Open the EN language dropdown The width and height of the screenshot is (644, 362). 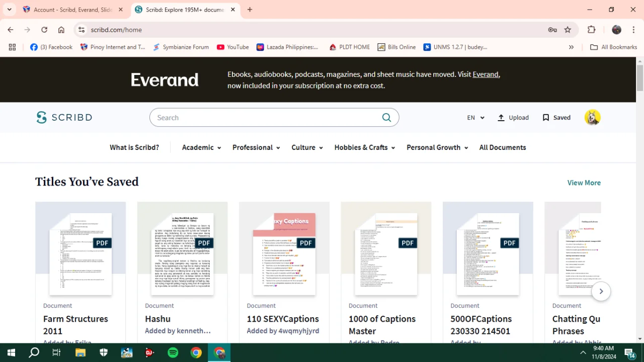click(x=475, y=118)
